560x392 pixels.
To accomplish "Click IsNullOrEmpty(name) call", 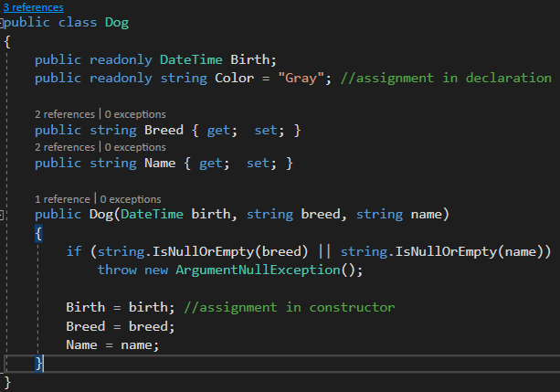I will [469, 251].
